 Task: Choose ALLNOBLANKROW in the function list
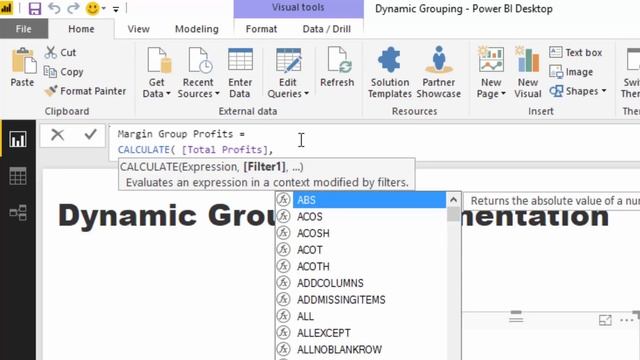coord(361,349)
